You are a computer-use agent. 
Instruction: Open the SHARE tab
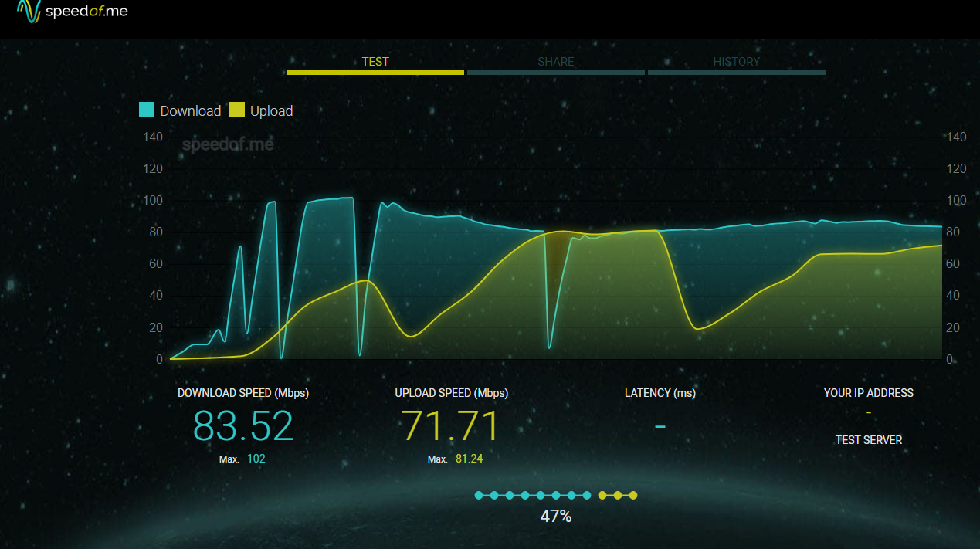556,62
